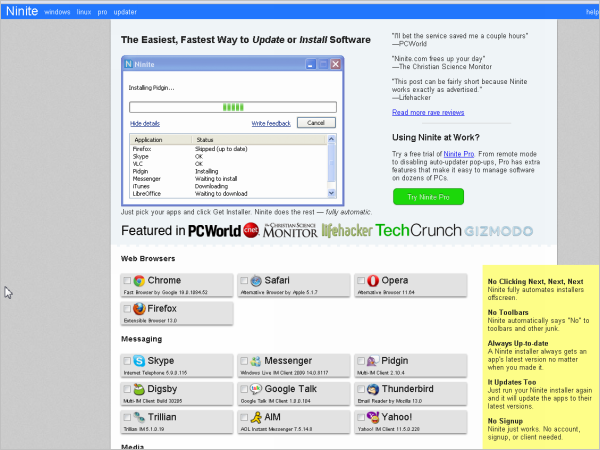Click 'Waiting to install' status text

(x=216, y=179)
